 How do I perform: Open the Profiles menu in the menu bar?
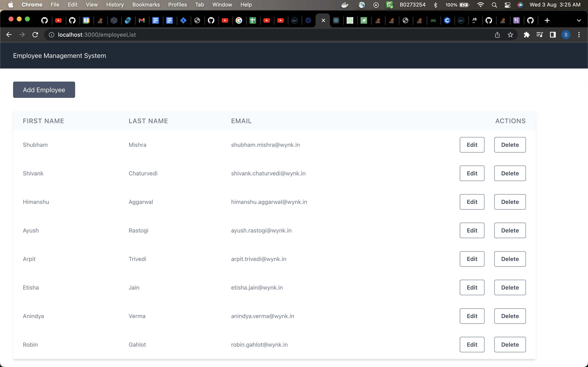tap(177, 5)
